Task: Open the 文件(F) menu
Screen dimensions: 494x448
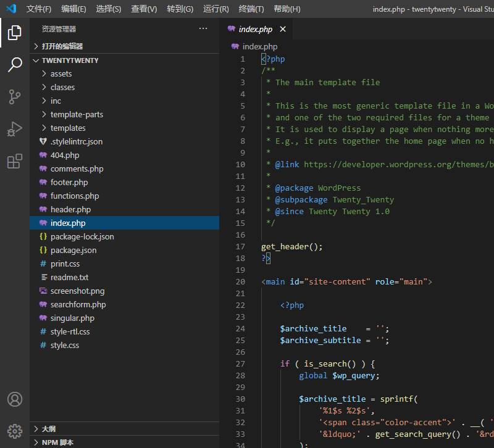Action: 38,9
